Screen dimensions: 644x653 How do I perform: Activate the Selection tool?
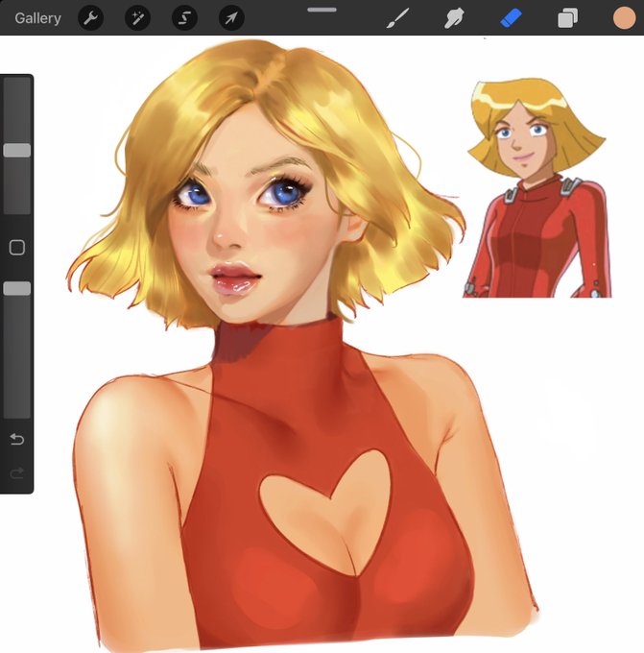coord(185,18)
